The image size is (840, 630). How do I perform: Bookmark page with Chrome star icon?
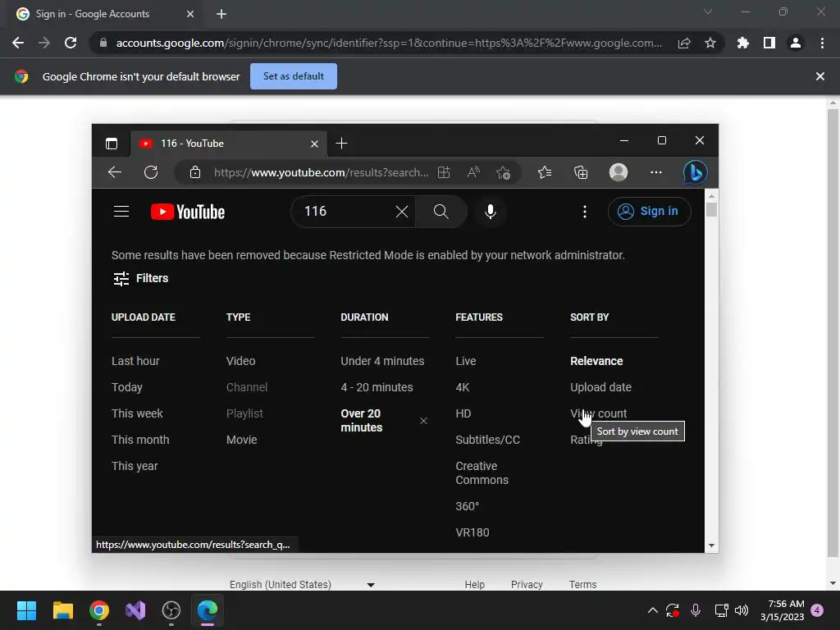pos(710,43)
